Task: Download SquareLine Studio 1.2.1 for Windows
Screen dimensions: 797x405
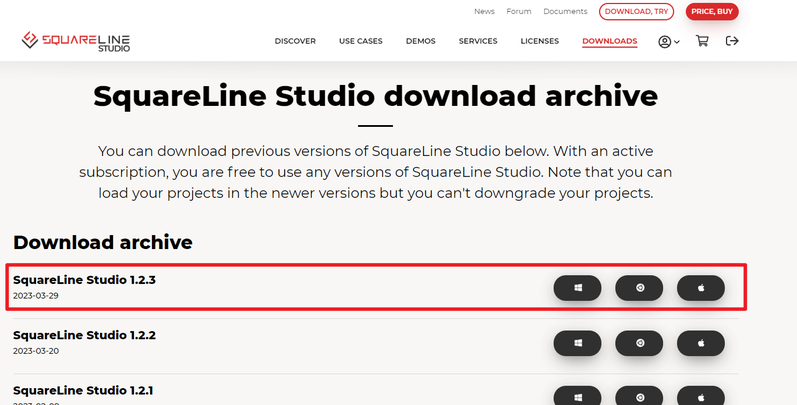Action: (577, 396)
